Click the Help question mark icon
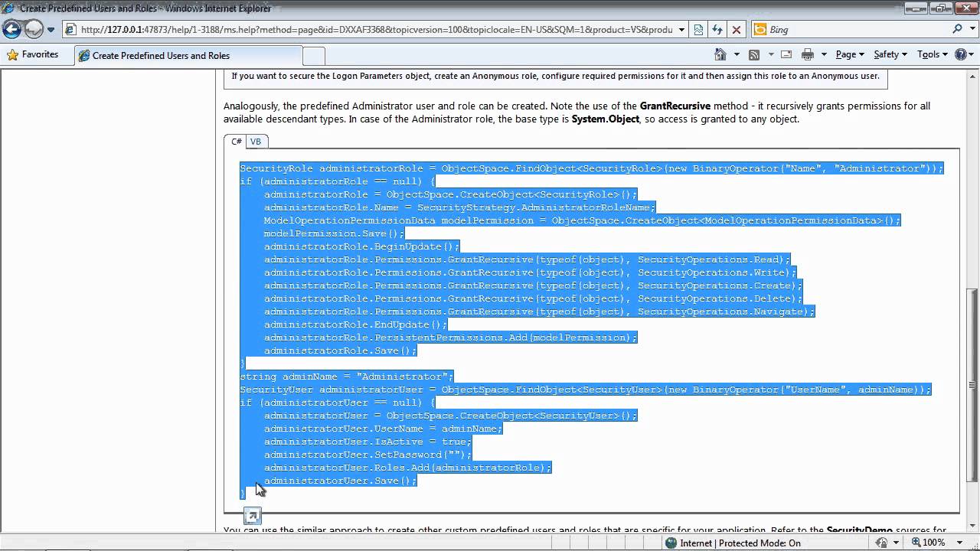This screenshot has width=980, height=551. click(960, 54)
